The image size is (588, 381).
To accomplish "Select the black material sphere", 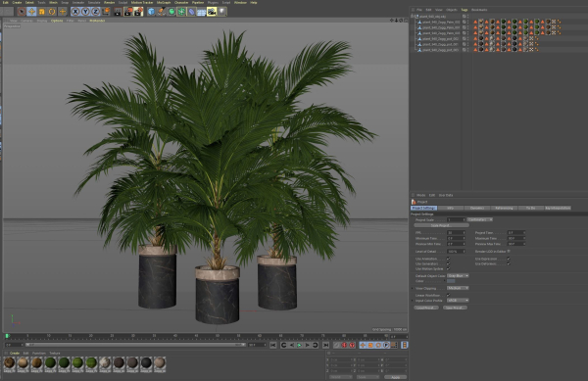I will [146, 362].
